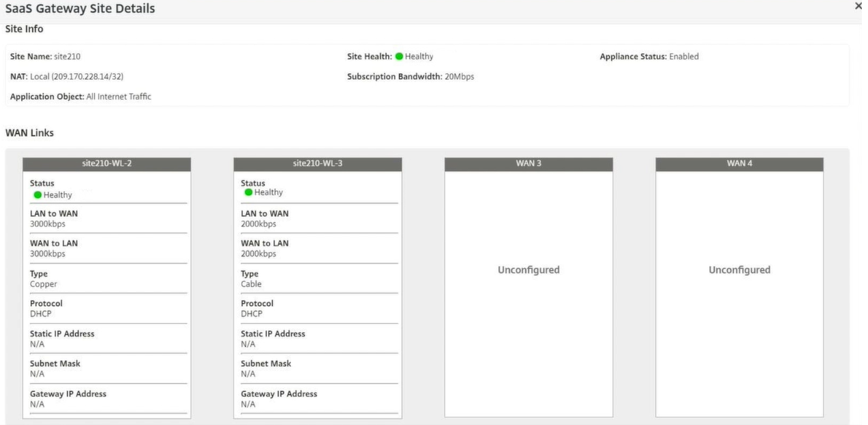This screenshot has width=868, height=425.
Task: Click the DHCP protocol value in site210-WL-2
Action: point(41,314)
